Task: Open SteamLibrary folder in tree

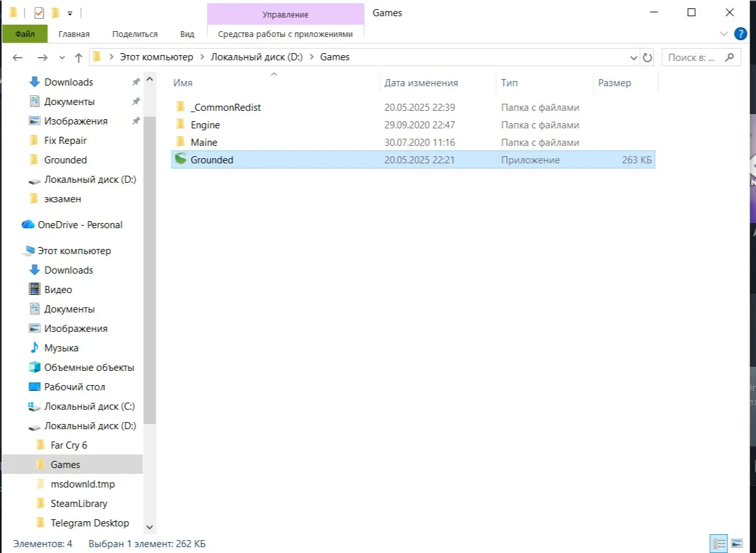Action: click(78, 503)
